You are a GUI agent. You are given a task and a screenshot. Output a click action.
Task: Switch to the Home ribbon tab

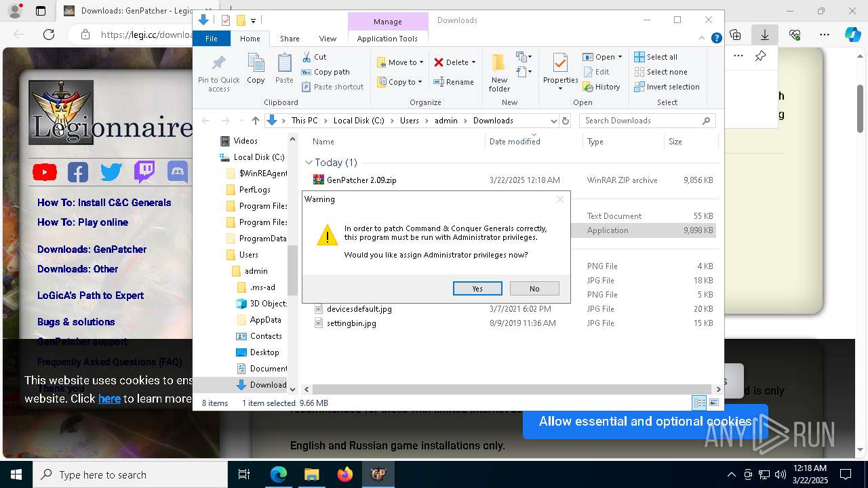click(250, 39)
